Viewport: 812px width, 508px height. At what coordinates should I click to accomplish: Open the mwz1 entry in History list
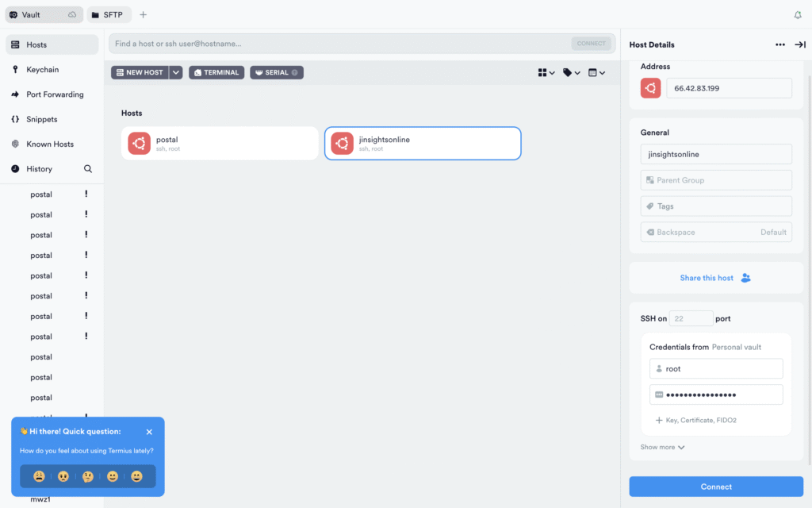coord(40,500)
